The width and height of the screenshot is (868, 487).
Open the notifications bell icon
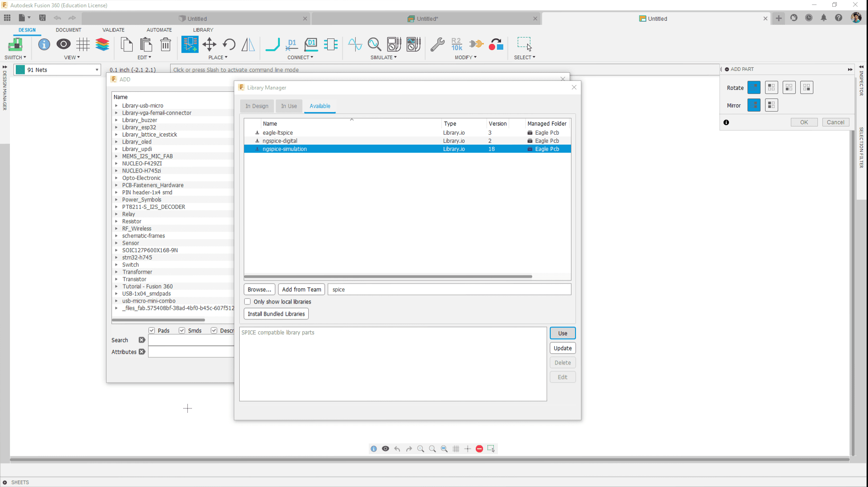(824, 18)
